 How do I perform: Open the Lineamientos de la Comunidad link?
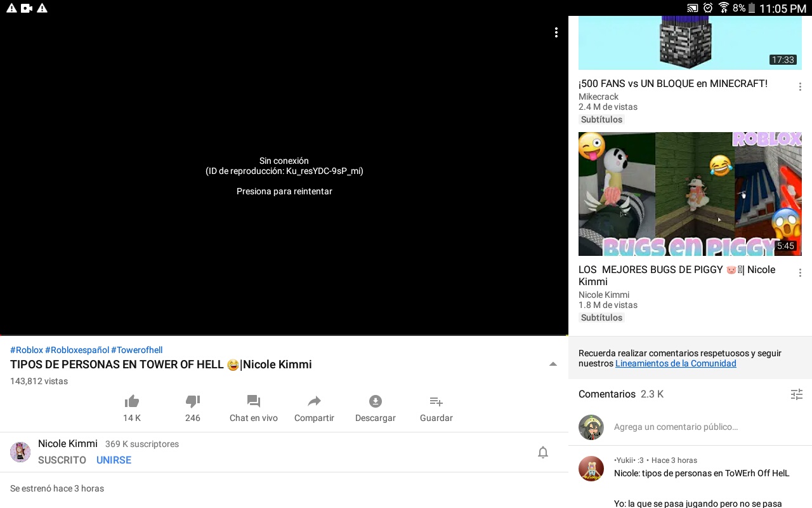click(676, 364)
